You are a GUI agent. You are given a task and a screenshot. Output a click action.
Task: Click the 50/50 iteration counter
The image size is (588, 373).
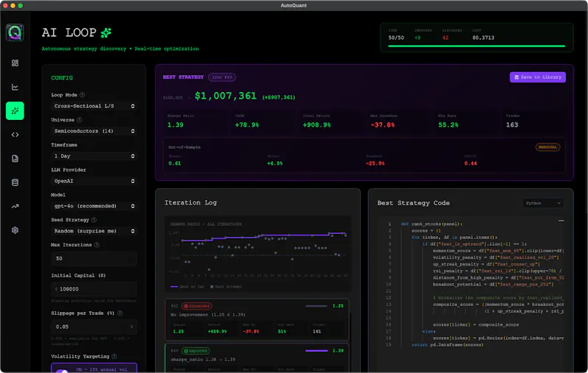pos(396,38)
